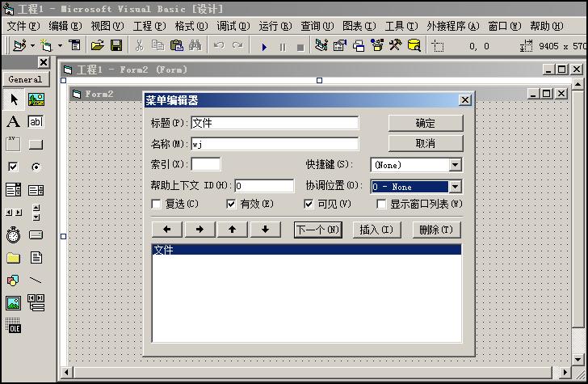This screenshot has width=588, height=384.
Task: Open the Data View Window icon
Action: pyautogui.click(x=414, y=45)
